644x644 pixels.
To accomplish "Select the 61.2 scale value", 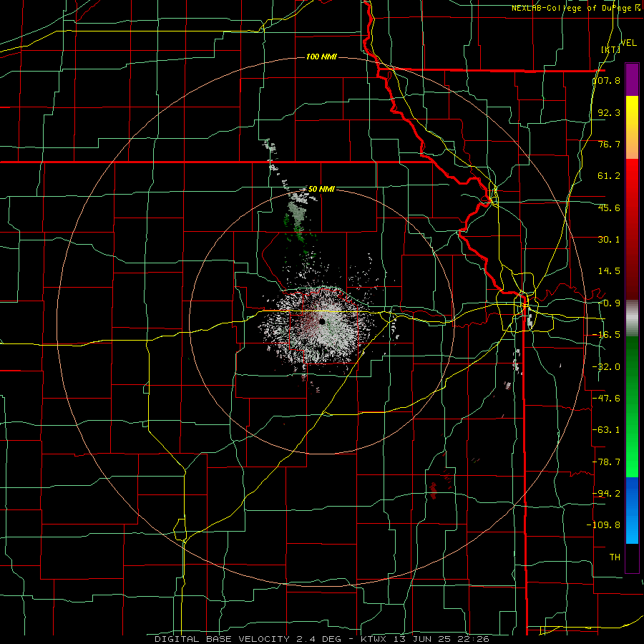I will click(x=609, y=176).
